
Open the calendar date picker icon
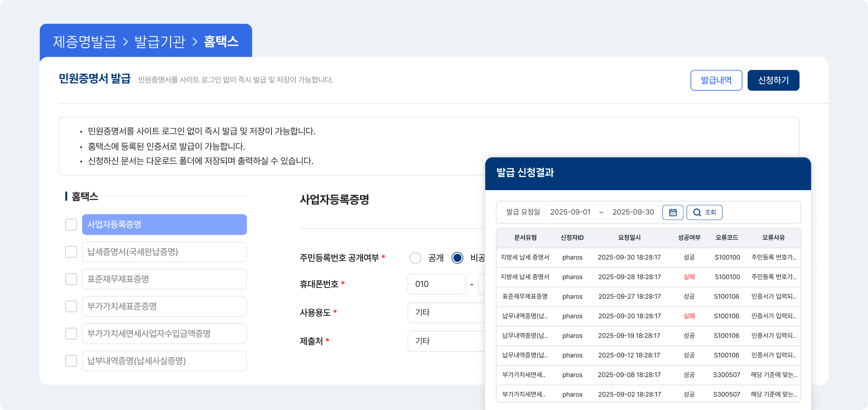coord(673,212)
